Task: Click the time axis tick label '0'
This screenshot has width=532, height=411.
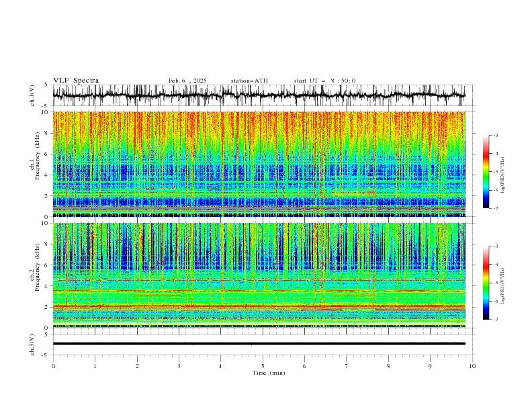Action: [x=53, y=366]
